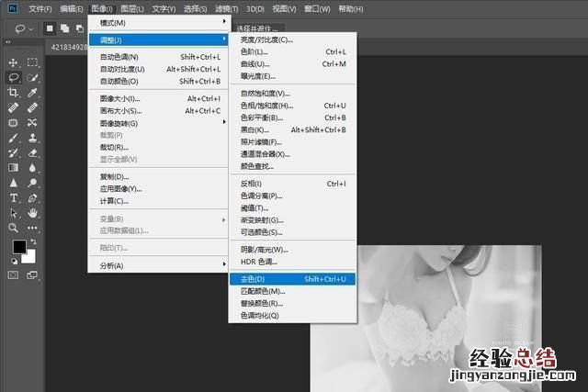
Task: Open the Edit Toolbar three-dots icon
Action: 32,228
